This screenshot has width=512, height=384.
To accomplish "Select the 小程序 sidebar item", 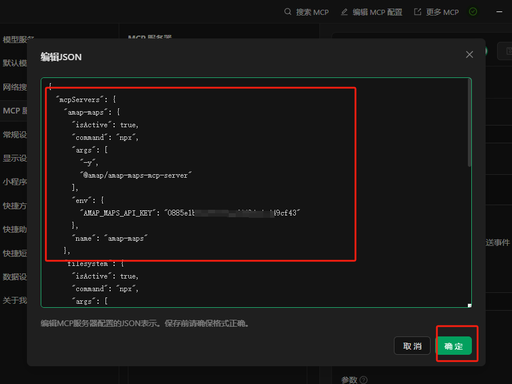I will [x=14, y=182].
